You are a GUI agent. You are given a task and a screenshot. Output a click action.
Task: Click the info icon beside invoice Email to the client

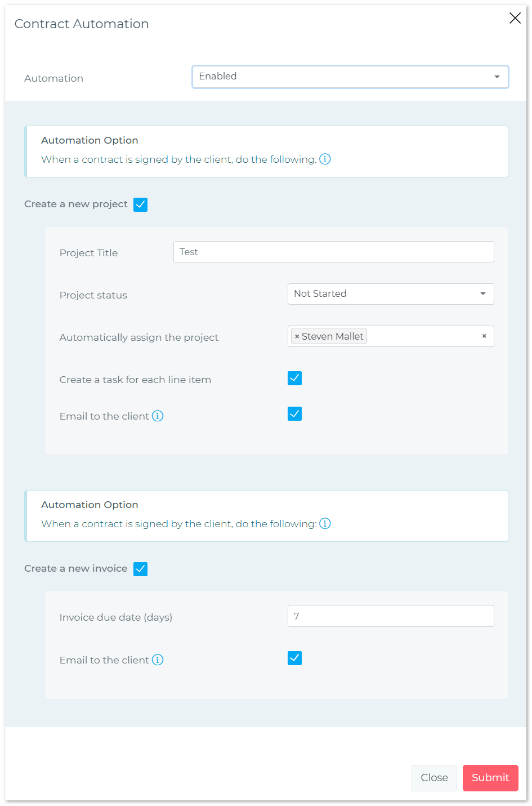coord(158,660)
